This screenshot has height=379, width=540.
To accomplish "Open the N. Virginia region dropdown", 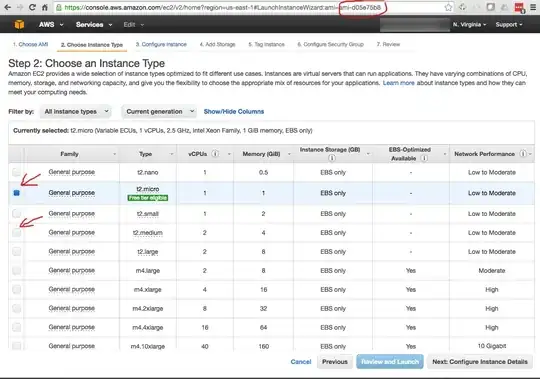I will tap(469, 24).
